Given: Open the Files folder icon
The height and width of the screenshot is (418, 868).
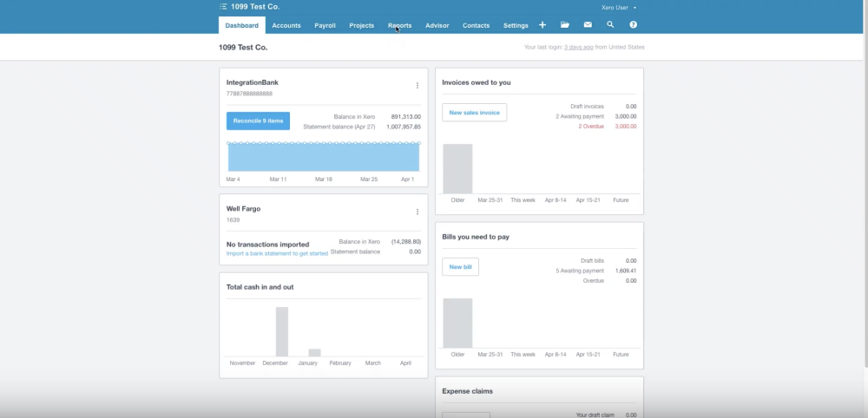Looking at the screenshot, I should pos(565,25).
